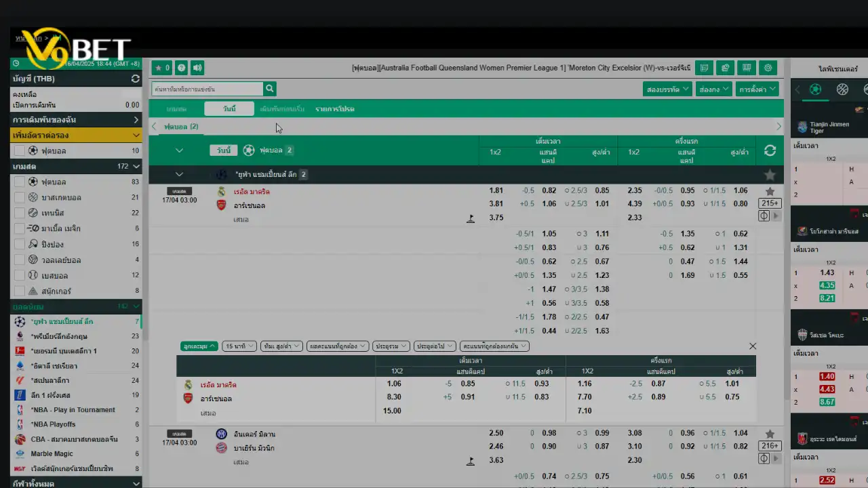Go to previous sport tab with left arrow

[154, 127]
